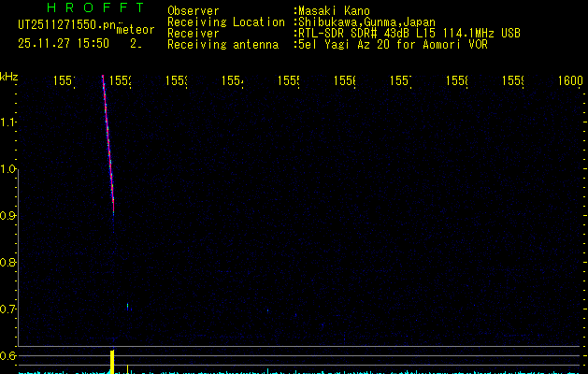588x374 pixels.
Task: Click the 0.9 kHz frequency tick label
Action: 9,216
